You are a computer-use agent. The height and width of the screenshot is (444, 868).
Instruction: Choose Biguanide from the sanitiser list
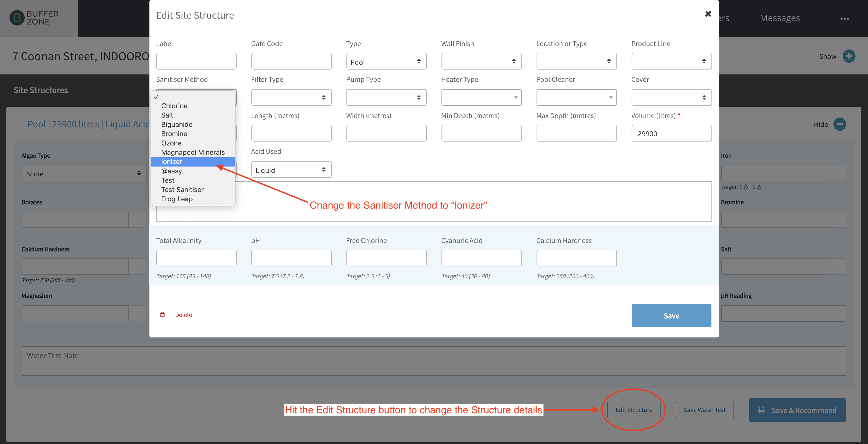tap(193, 124)
